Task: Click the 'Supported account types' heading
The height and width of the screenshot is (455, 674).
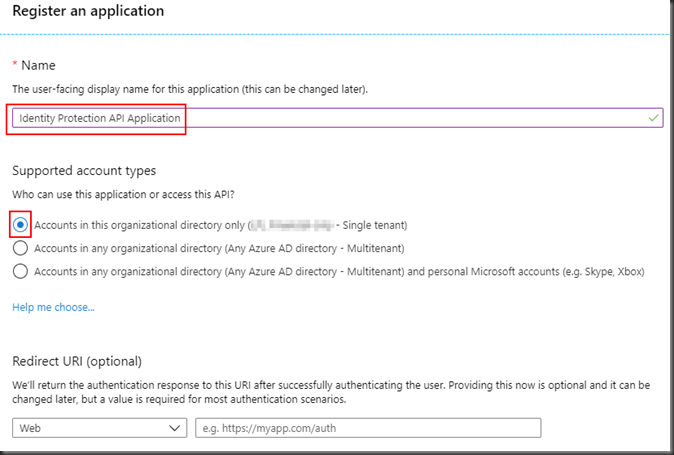Action: click(84, 171)
